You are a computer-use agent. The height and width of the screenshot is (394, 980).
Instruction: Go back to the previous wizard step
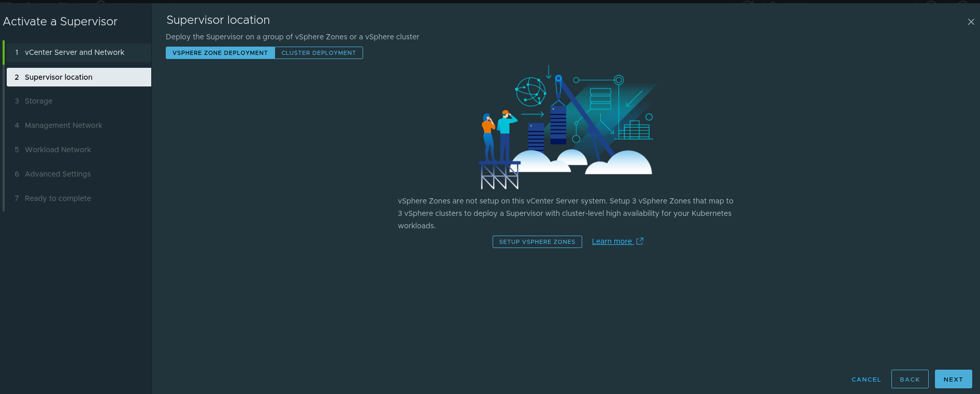pyautogui.click(x=910, y=380)
